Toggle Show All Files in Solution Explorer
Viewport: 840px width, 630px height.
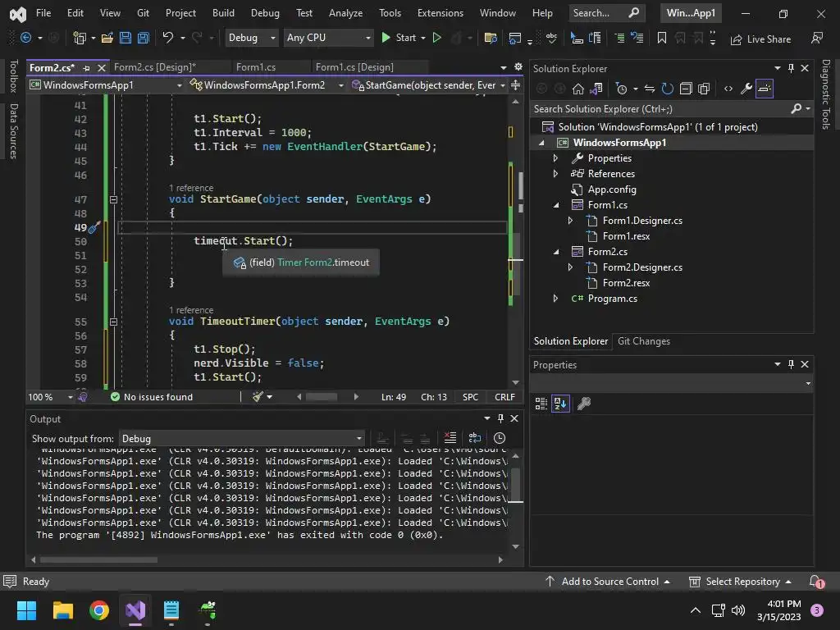coord(704,89)
